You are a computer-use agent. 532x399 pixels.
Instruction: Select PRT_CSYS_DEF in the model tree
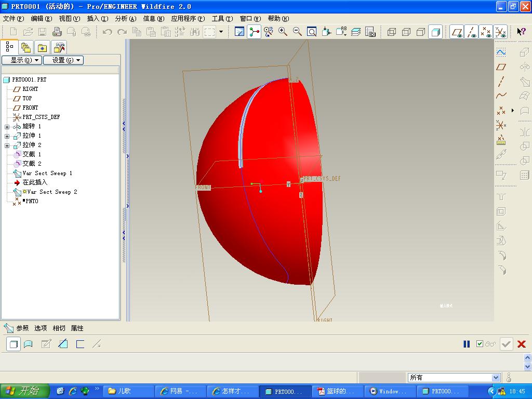(41, 117)
